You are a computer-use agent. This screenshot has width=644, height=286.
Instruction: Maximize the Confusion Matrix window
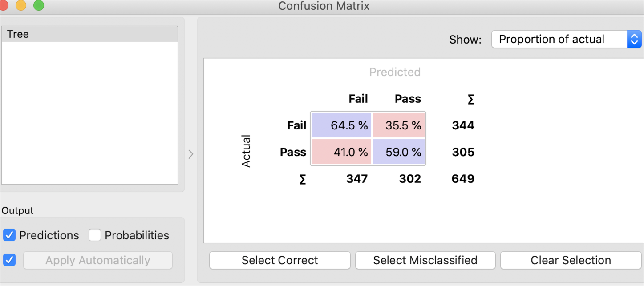(x=39, y=5)
